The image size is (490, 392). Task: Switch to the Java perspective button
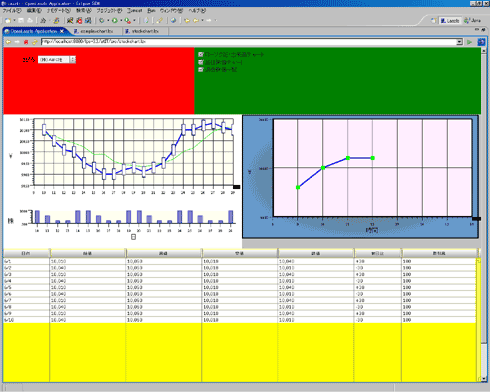pyautogui.click(x=472, y=21)
